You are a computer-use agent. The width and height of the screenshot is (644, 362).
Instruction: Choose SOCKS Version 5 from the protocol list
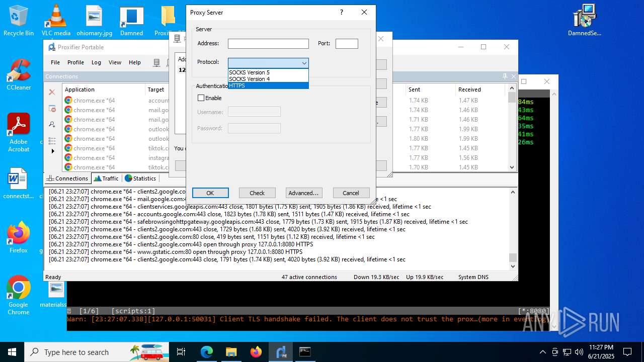coord(268,72)
